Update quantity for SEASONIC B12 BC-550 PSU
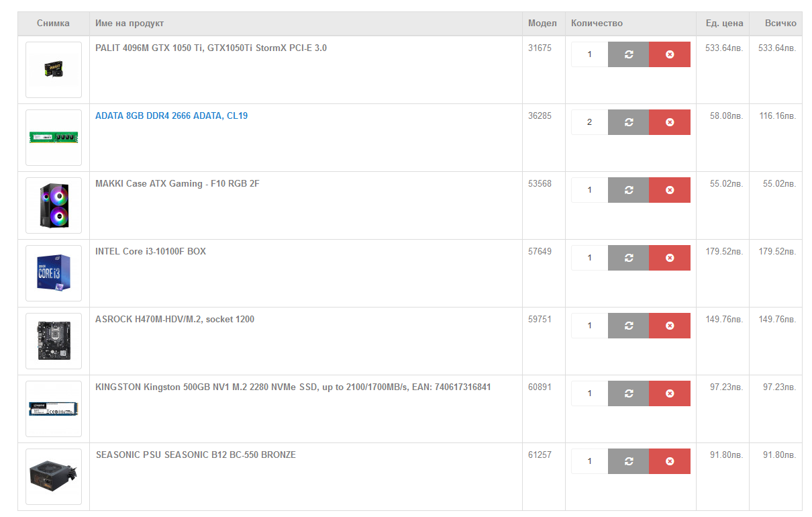This screenshot has width=812, height=517. coord(628,461)
